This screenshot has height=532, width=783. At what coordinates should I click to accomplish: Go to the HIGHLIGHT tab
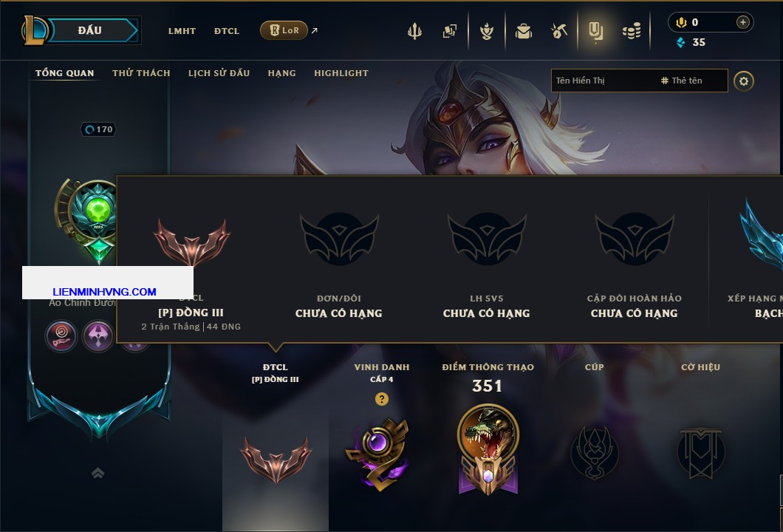[341, 73]
